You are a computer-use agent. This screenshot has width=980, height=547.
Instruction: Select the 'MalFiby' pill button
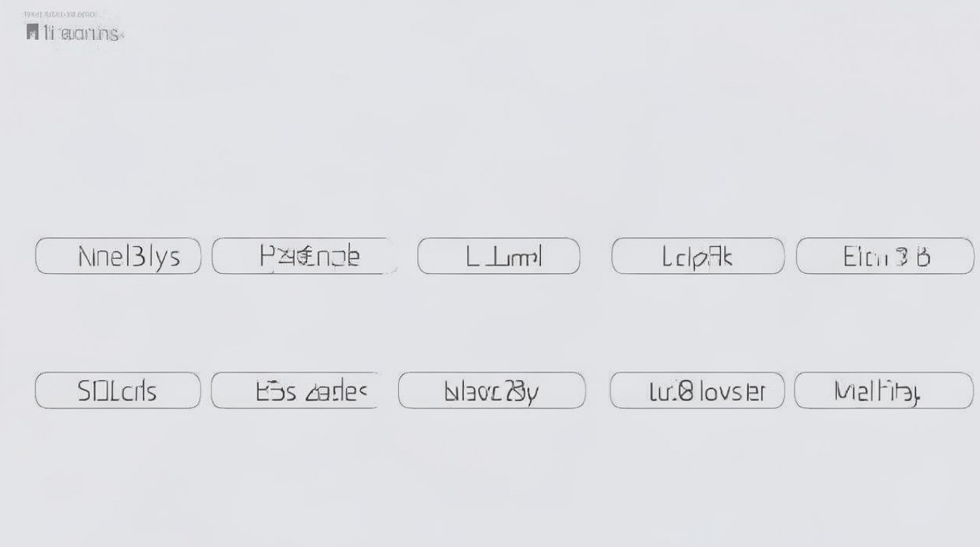(x=884, y=391)
